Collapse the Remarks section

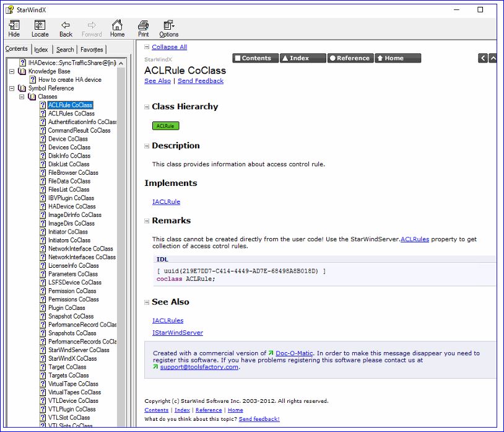coord(147,221)
